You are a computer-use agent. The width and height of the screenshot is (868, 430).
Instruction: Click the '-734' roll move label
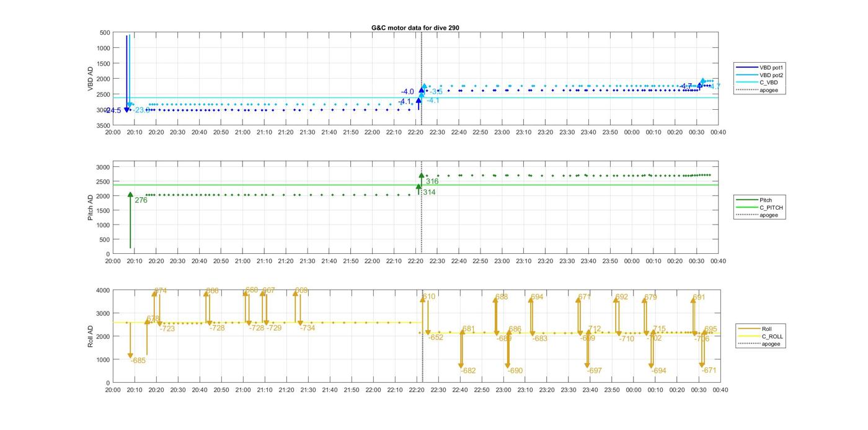coord(308,328)
